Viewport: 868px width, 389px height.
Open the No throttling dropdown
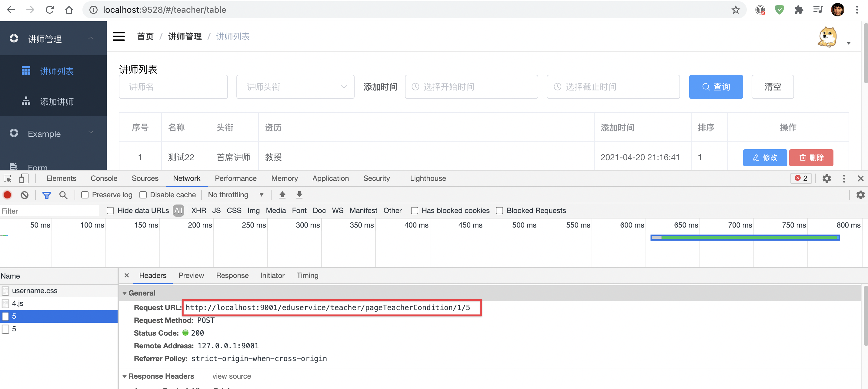(235, 195)
